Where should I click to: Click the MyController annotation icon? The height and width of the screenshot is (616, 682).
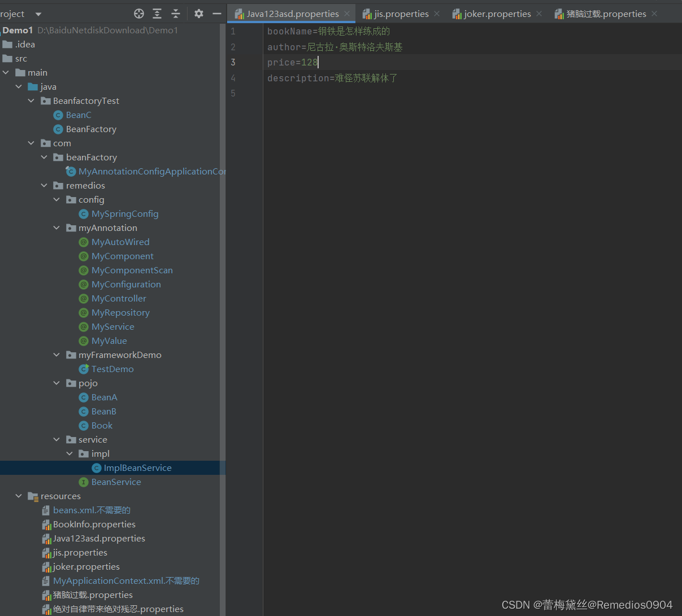84,299
